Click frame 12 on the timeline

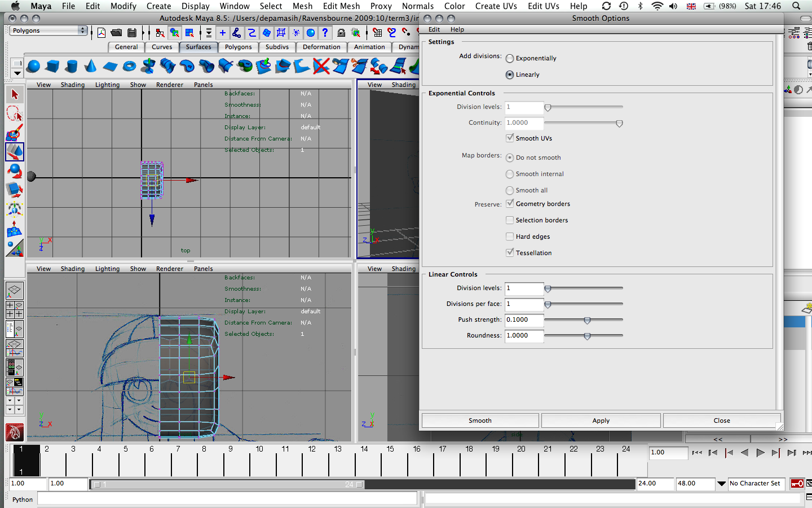pyautogui.click(x=312, y=460)
